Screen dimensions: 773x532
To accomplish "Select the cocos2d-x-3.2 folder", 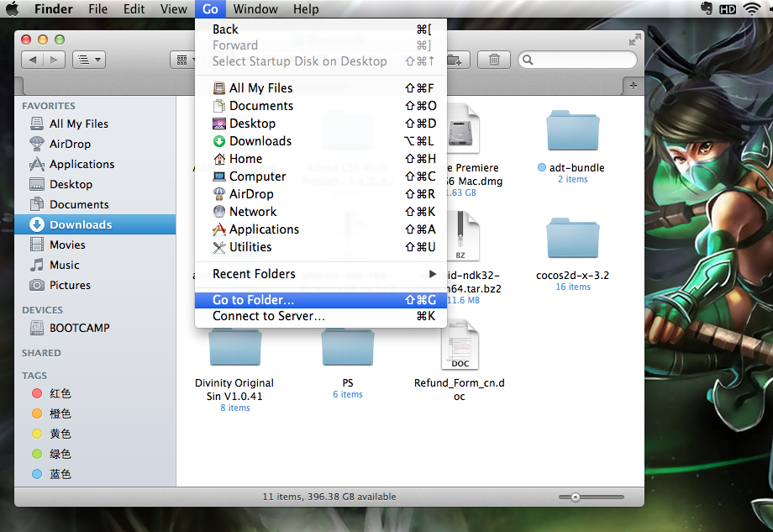I will 573,239.
